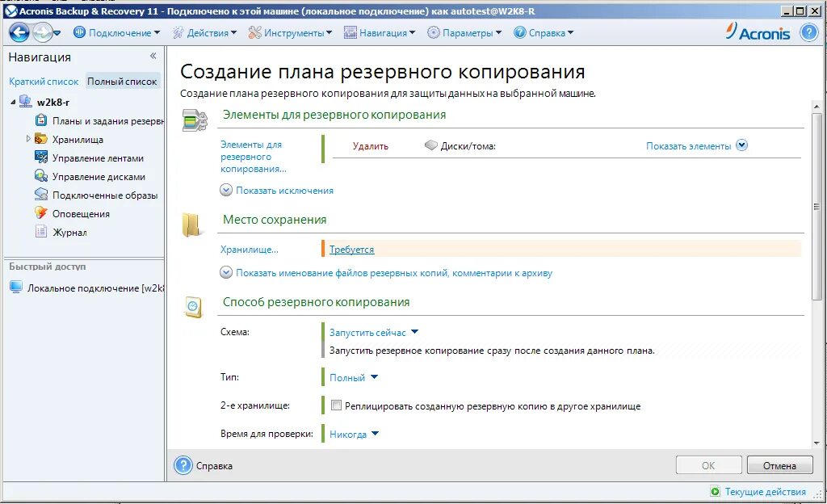Click the Отмена button
827x504 pixels.
[779, 465]
